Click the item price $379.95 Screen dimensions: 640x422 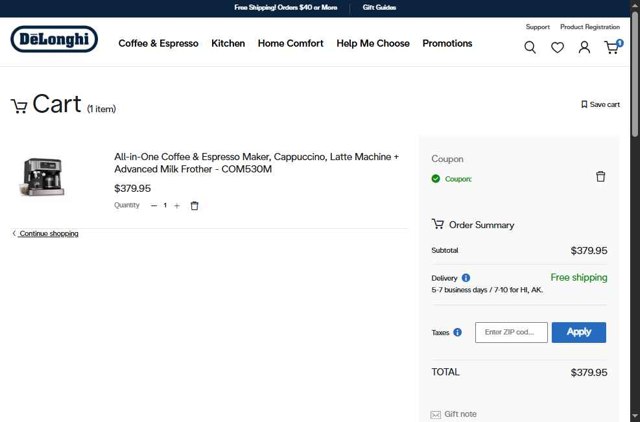132,188
